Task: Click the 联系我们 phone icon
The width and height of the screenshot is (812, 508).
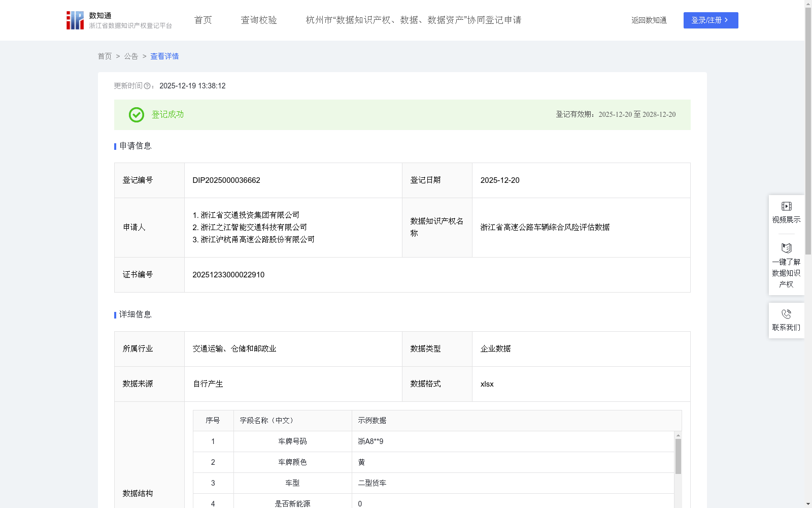Action: click(x=786, y=314)
